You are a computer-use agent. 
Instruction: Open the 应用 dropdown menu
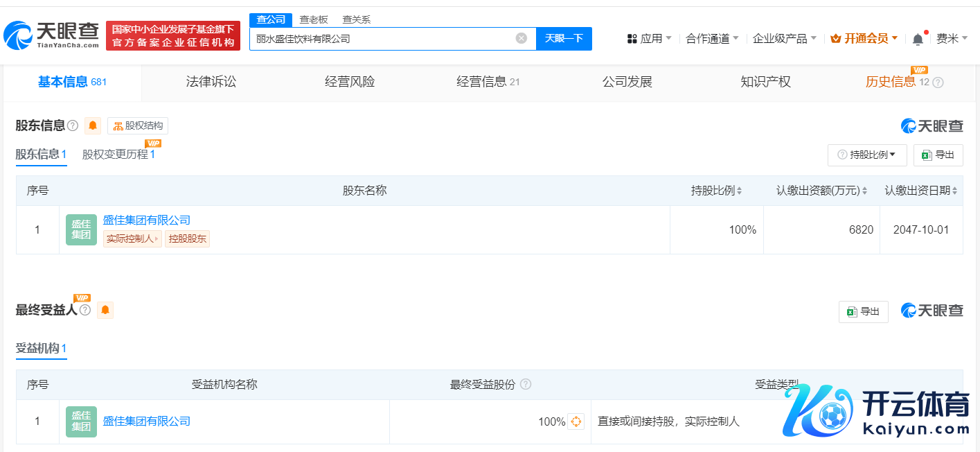650,39
